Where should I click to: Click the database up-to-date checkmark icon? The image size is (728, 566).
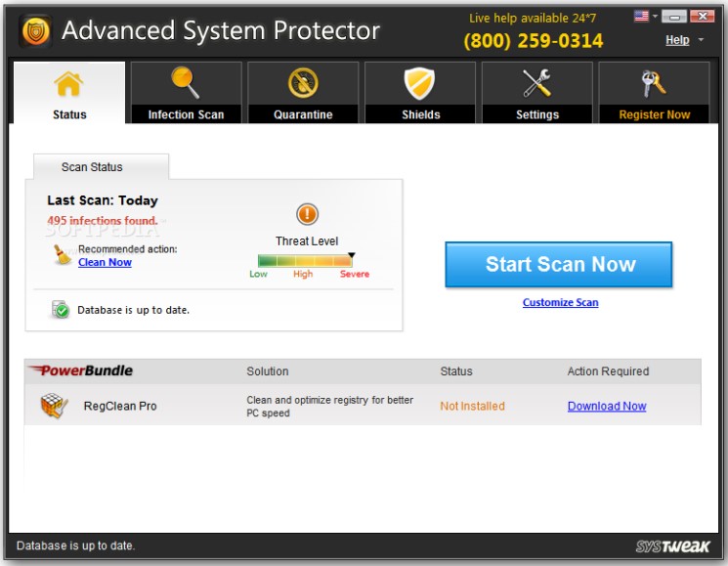(61, 310)
